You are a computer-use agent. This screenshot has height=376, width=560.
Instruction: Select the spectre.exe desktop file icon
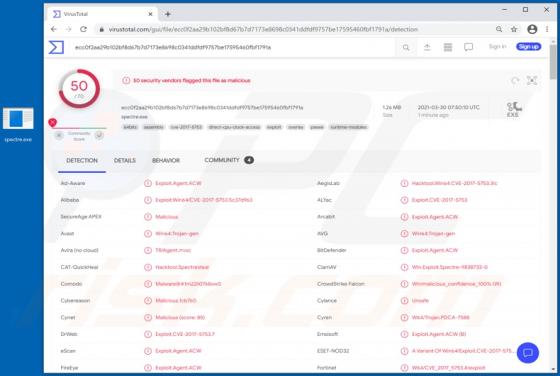coord(18,124)
